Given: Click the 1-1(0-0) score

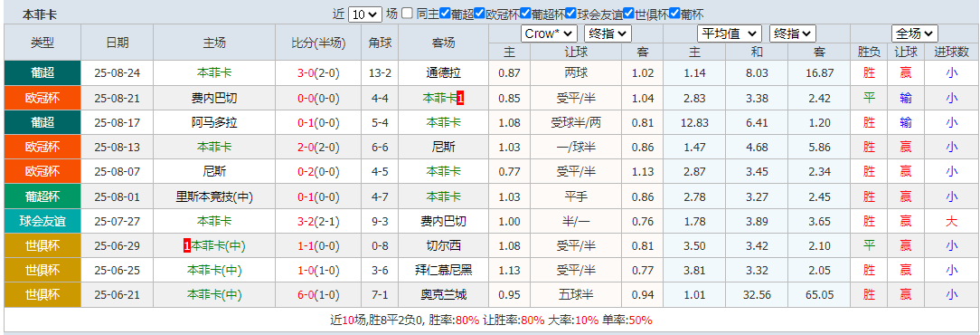Looking at the screenshot, I should 318,246.
